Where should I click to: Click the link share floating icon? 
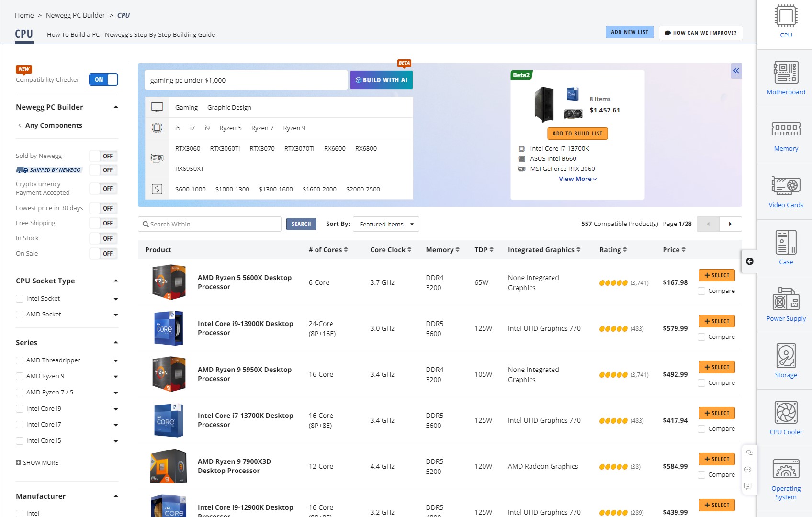749,452
